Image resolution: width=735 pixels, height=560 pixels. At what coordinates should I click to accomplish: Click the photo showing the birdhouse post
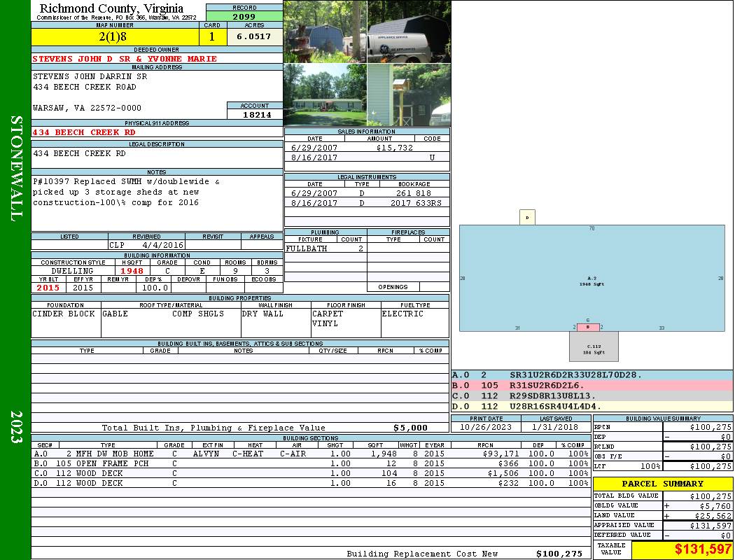click(408, 94)
